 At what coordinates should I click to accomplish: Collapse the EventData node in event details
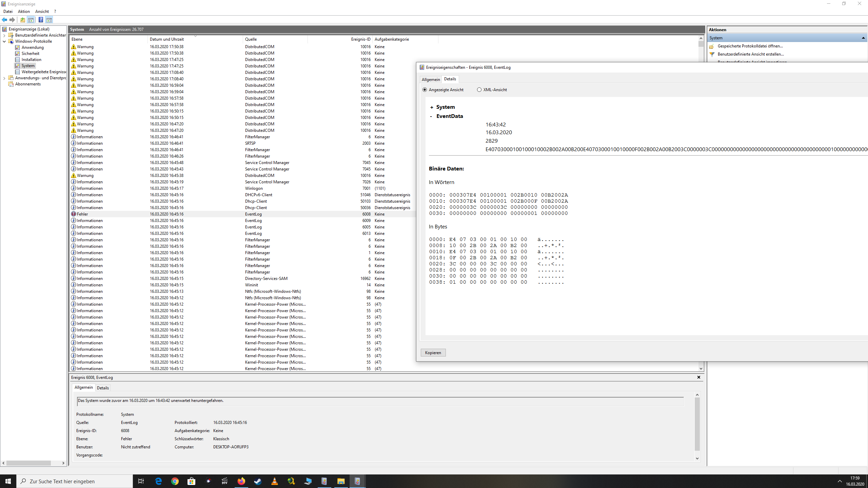pyautogui.click(x=431, y=116)
